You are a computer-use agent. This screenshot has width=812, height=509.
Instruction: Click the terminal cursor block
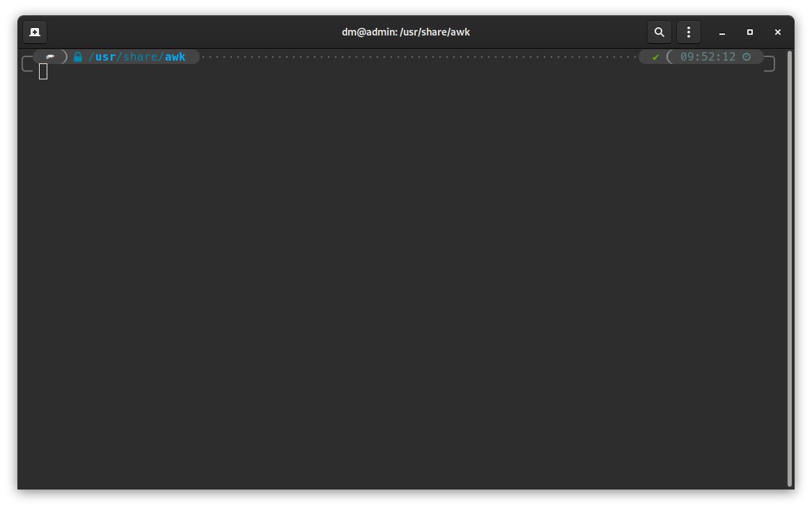43,72
